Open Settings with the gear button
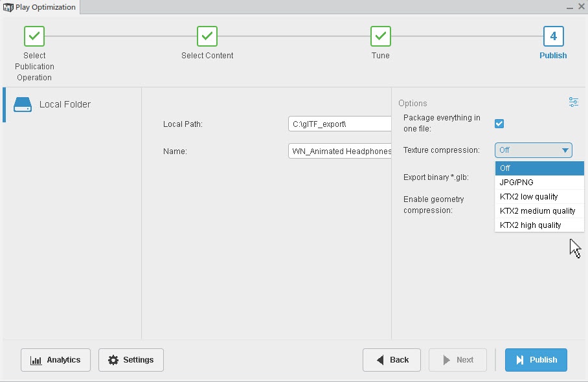Image resolution: width=588 pixels, height=382 pixels. (x=131, y=360)
